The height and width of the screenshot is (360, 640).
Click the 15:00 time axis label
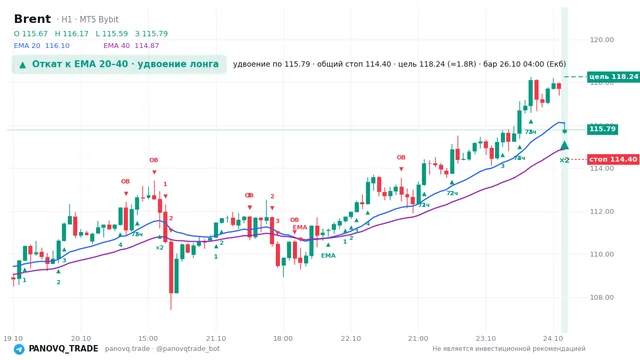coord(148,338)
